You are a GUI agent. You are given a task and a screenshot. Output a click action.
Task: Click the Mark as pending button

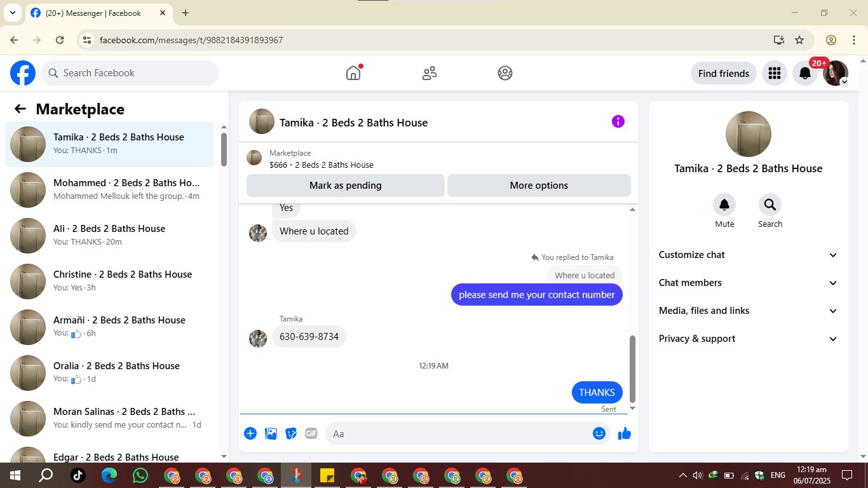click(346, 186)
